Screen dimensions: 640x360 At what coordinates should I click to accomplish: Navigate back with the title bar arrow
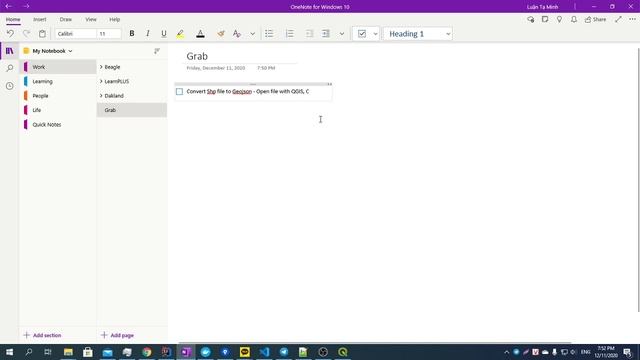9,6
